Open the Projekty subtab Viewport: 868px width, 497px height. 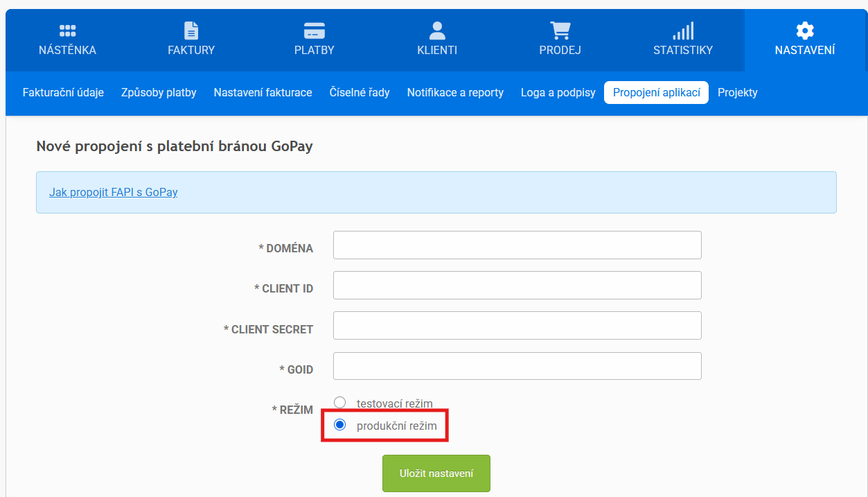[x=738, y=92]
